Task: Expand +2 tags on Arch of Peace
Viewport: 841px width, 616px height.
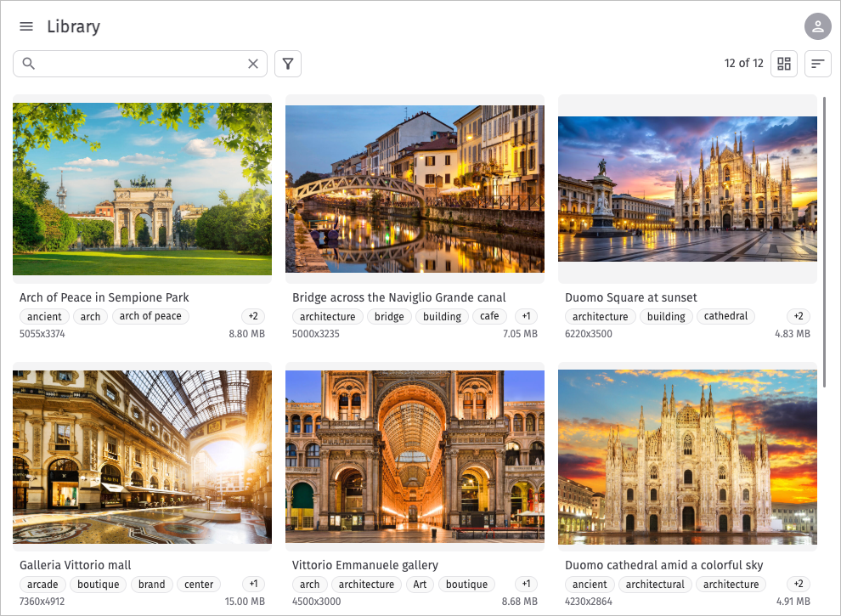Action: tap(252, 316)
